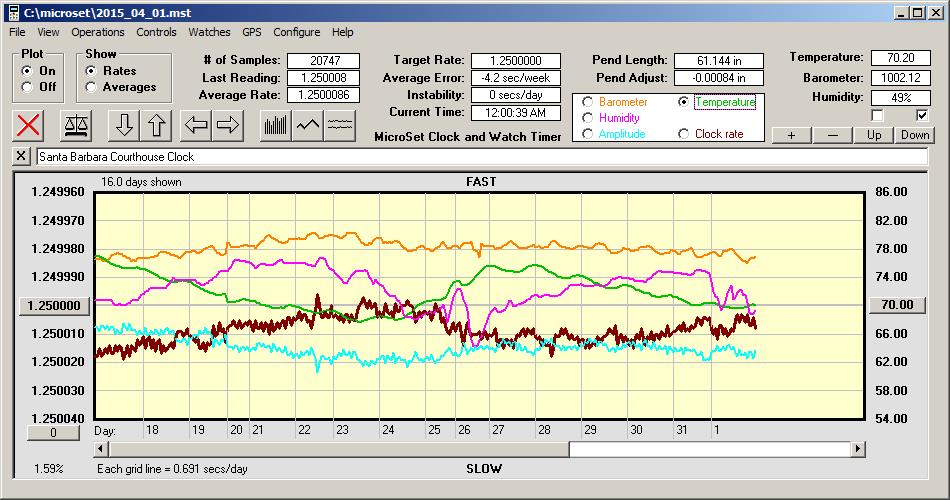Click the down arrow toolbar button
This screenshot has height=500, width=950.
(x=124, y=125)
